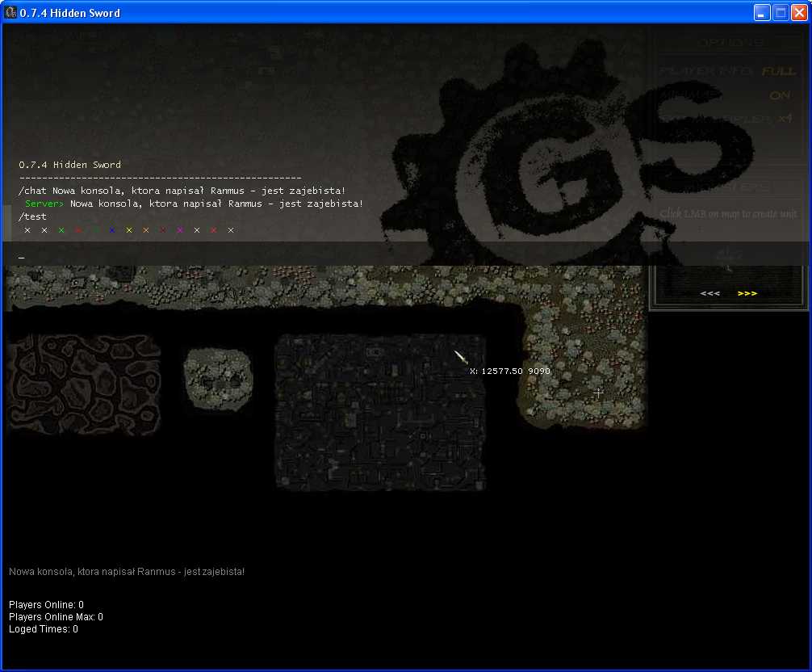
Task: Click the magenta X in the console
Action: click(179, 230)
